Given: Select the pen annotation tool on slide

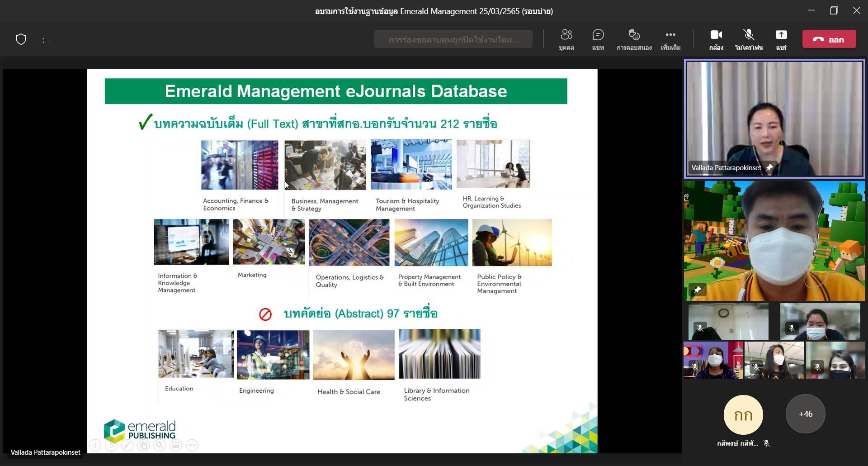Looking at the screenshot, I should point(127,446).
